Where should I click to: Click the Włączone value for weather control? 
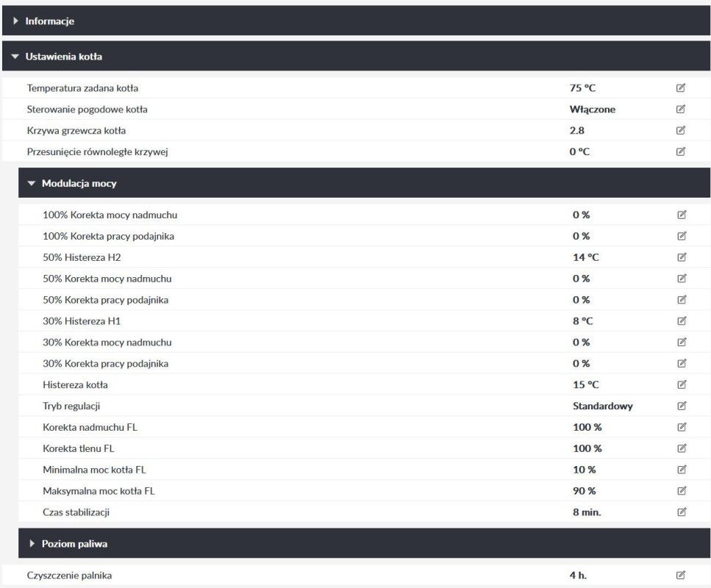pyautogui.click(x=592, y=110)
